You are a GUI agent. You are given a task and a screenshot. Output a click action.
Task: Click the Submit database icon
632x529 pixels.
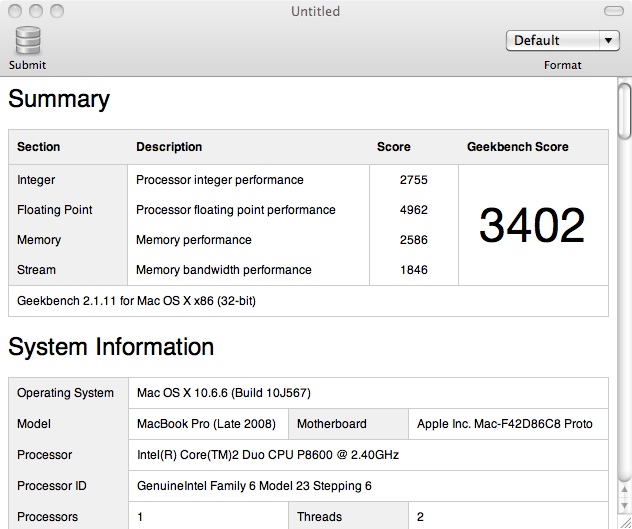point(28,41)
